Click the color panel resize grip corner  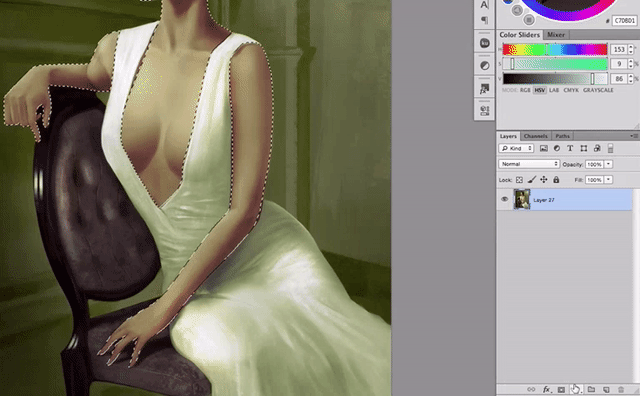click(636, 126)
